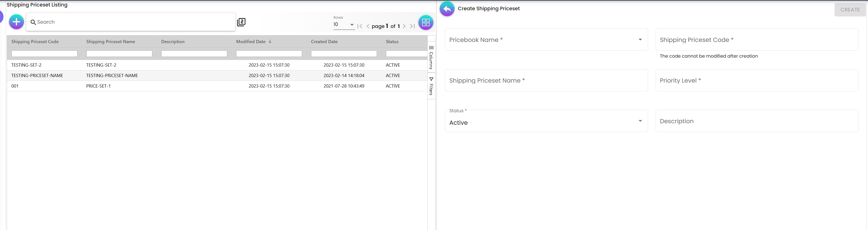This screenshot has width=868, height=230.
Task: Open the Columns side panel tab
Action: click(431, 57)
